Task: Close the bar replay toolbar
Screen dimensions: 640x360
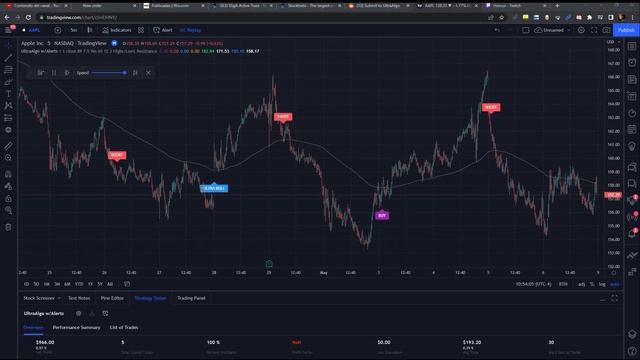Action: coord(148,73)
